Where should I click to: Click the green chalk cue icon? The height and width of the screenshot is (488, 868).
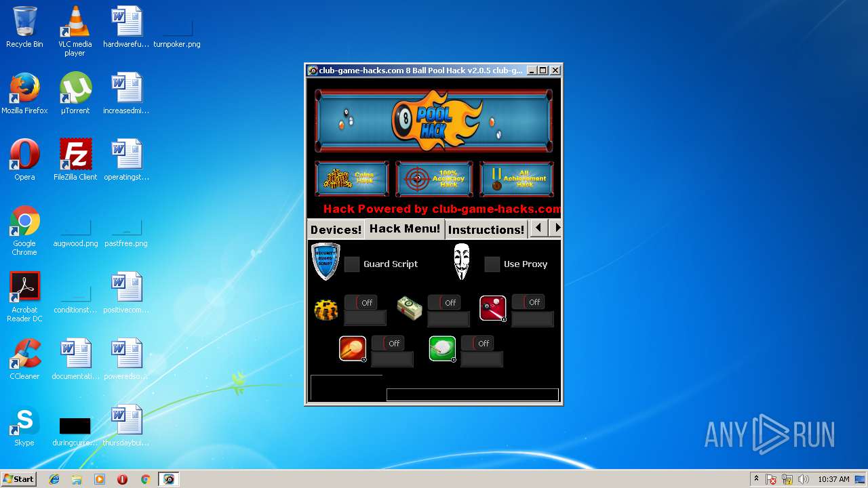(443, 349)
